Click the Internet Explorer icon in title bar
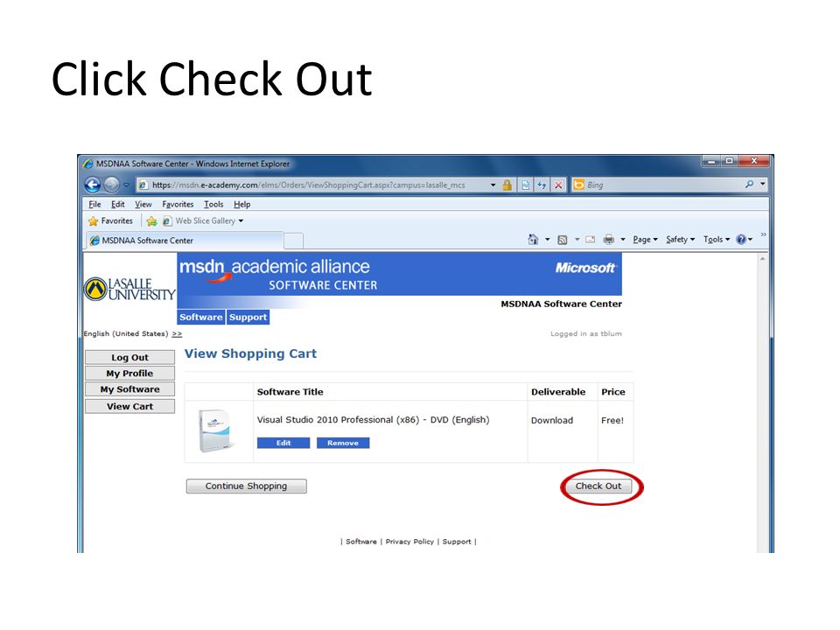Image resolution: width=840 pixels, height=630 pixels. (88, 164)
